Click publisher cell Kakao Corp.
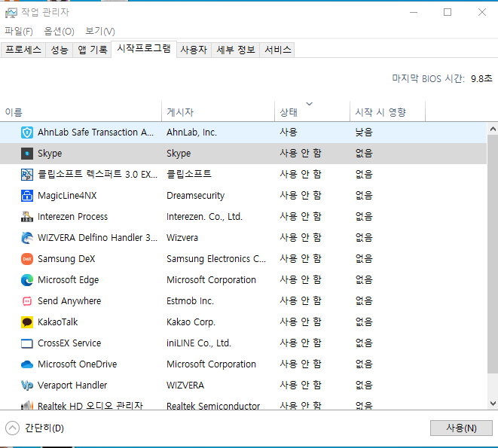498x448 pixels. click(191, 322)
